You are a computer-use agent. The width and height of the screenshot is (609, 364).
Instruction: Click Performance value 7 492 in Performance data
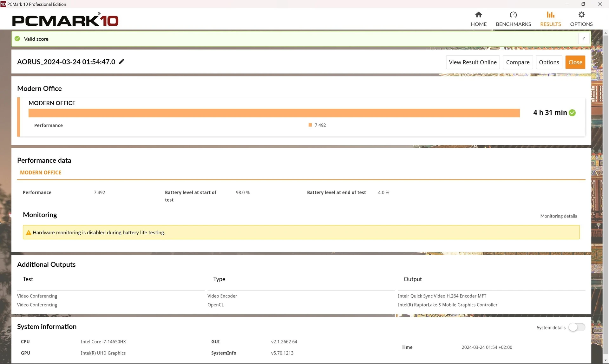(x=99, y=192)
